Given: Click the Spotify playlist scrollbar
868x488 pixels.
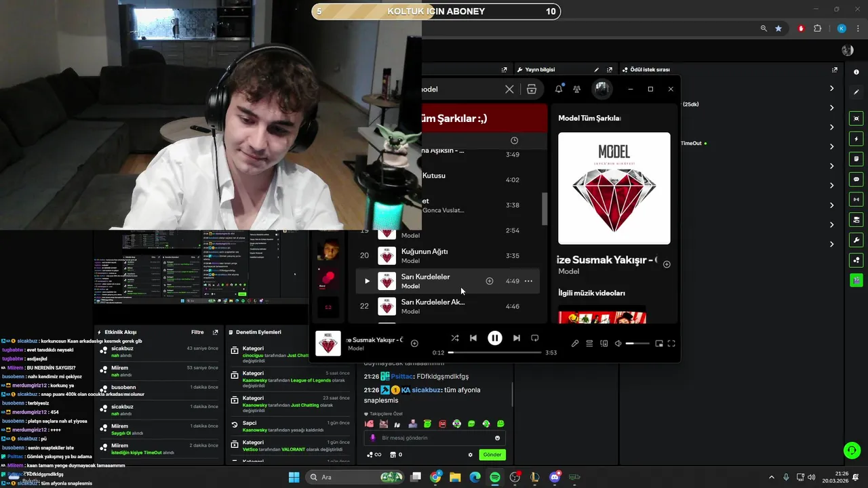Looking at the screenshot, I should (x=544, y=209).
